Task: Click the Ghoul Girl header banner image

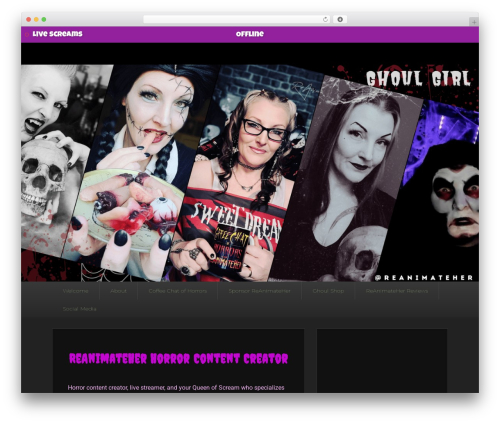Action: tap(250, 173)
